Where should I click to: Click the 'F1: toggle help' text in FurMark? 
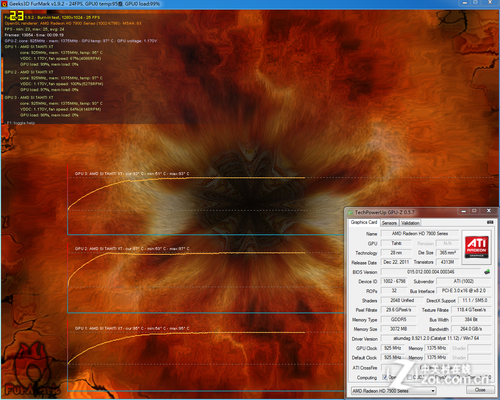pos(20,123)
